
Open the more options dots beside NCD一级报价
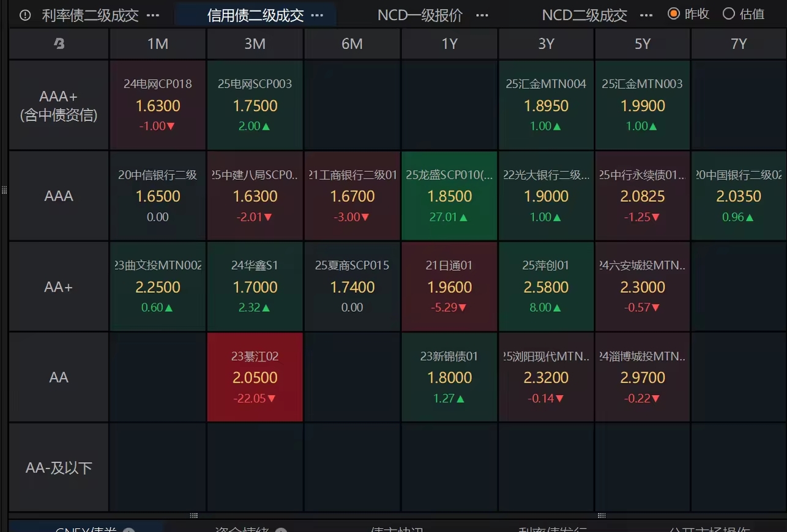point(482,15)
